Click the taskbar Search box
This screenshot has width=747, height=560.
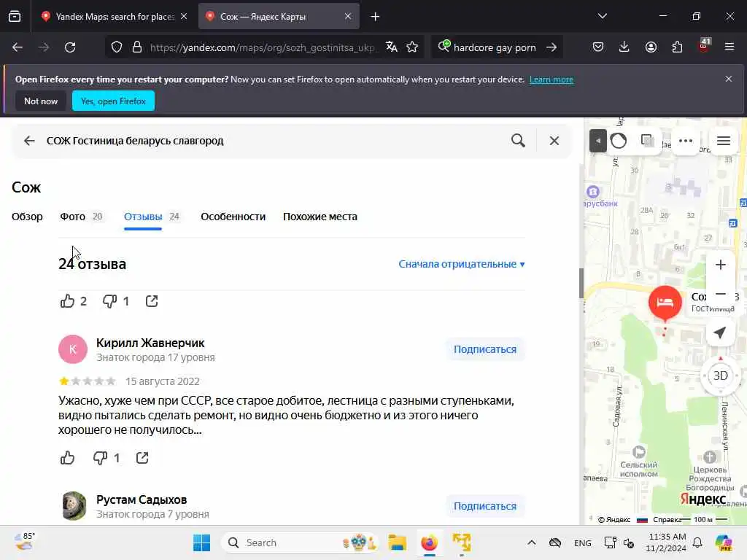[301, 542]
